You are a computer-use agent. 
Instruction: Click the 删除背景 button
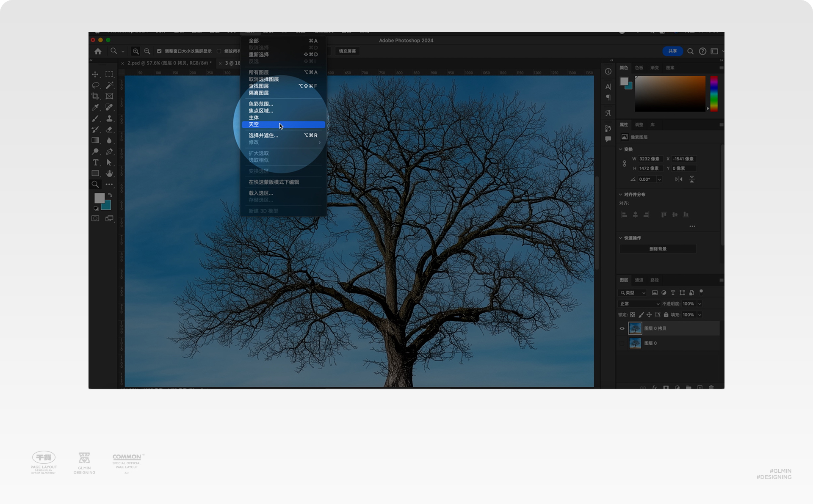point(658,249)
